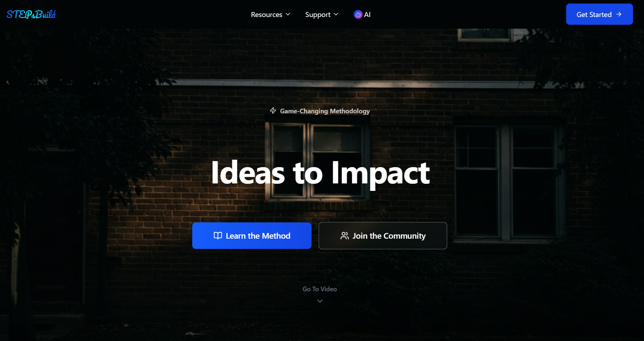
Task: Expand the Resources dropdown chevron
Action: pos(288,14)
